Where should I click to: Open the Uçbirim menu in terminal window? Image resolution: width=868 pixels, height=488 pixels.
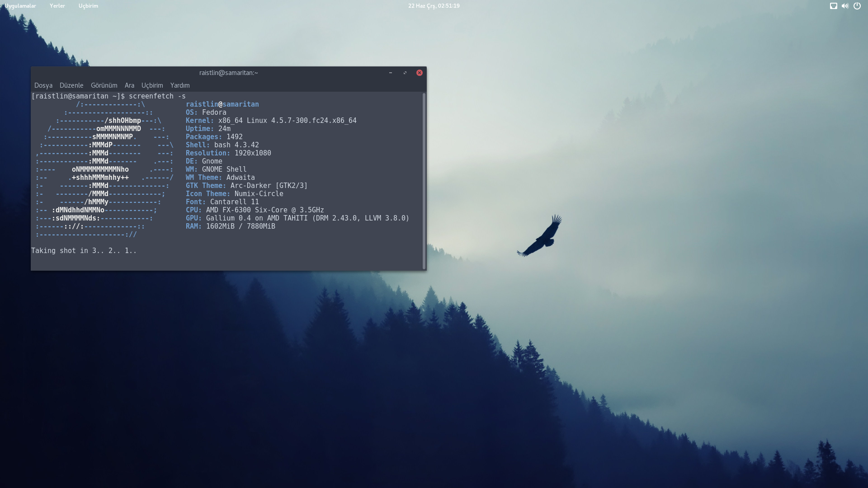pyautogui.click(x=152, y=85)
